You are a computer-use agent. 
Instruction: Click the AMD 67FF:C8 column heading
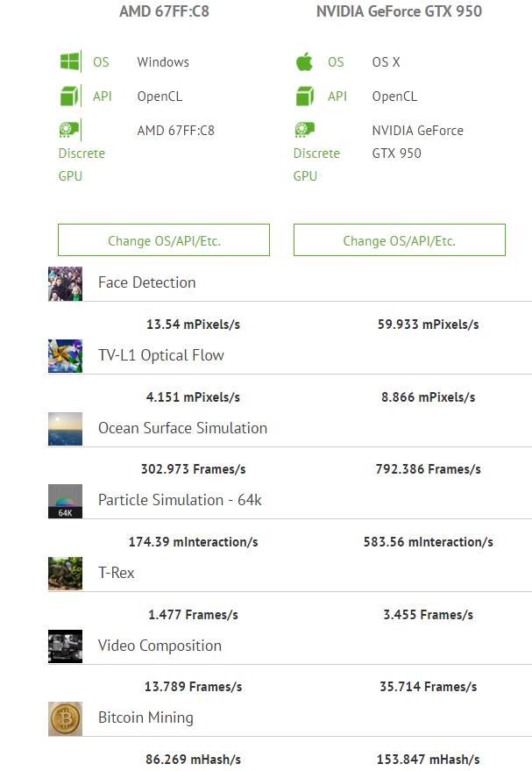(164, 12)
